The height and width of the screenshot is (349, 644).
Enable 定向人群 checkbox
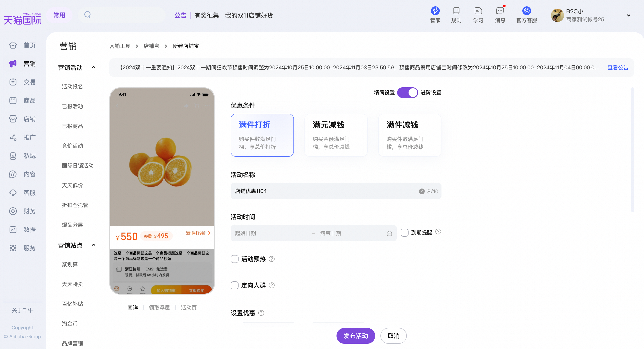[x=235, y=285]
